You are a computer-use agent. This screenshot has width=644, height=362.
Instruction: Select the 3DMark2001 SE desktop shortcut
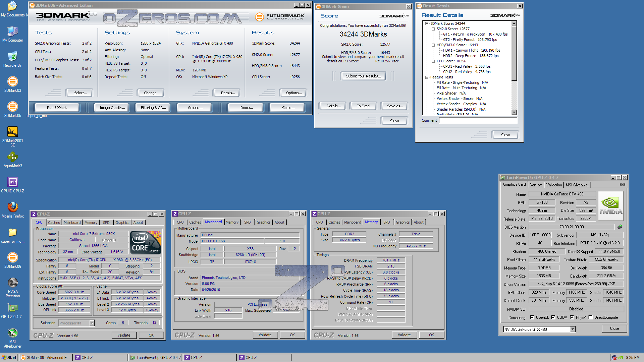(x=13, y=137)
